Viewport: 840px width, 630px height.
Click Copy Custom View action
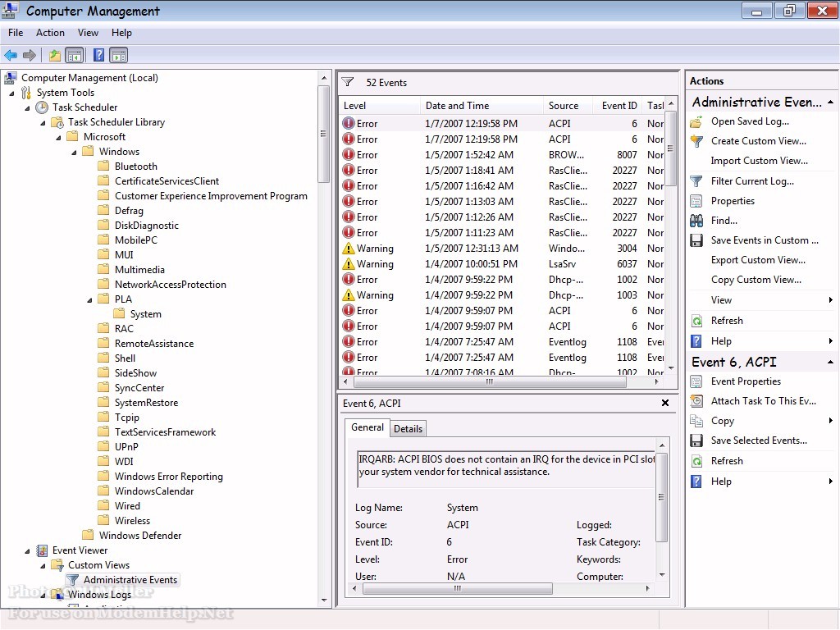click(756, 280)
